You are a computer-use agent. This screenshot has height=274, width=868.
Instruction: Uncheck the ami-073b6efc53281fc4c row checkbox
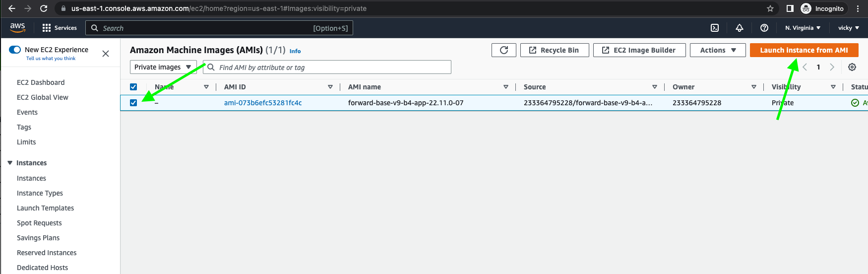click(133, 103)
